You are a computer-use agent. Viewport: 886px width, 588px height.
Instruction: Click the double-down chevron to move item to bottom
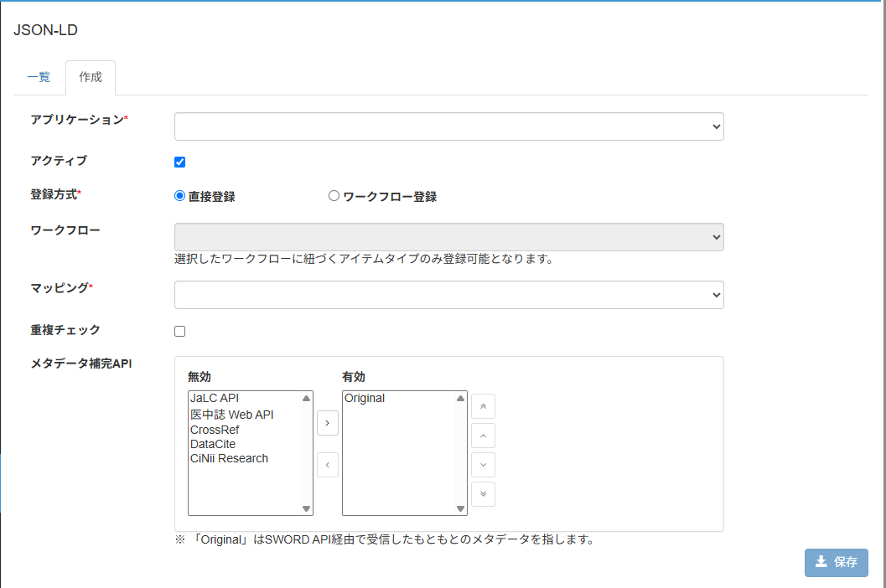point(483,494)
